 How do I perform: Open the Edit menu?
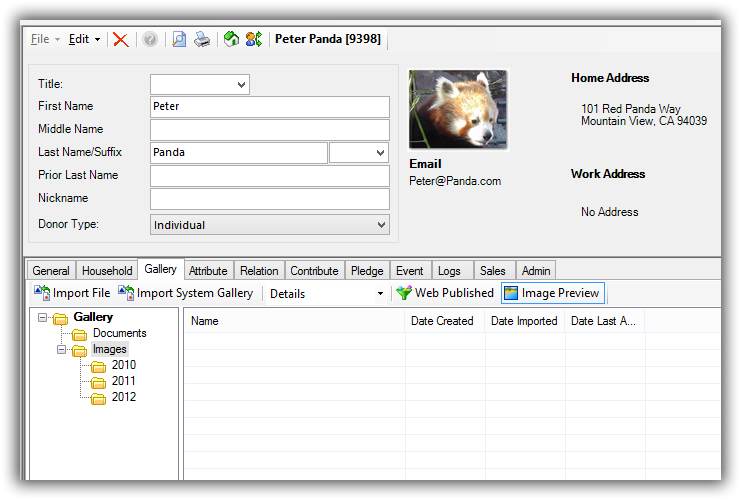coord(84,40)
